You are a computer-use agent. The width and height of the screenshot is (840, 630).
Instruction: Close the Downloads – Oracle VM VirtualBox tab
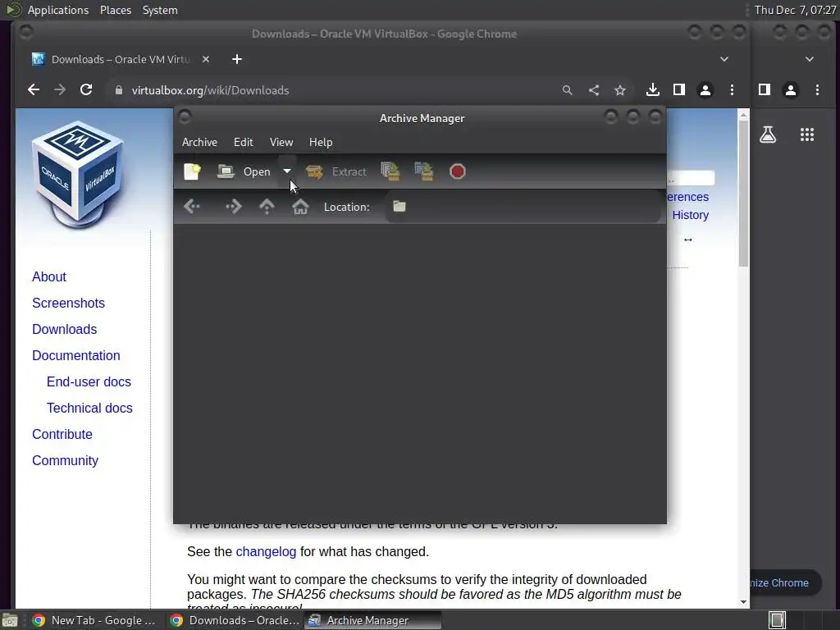[206, 59]
